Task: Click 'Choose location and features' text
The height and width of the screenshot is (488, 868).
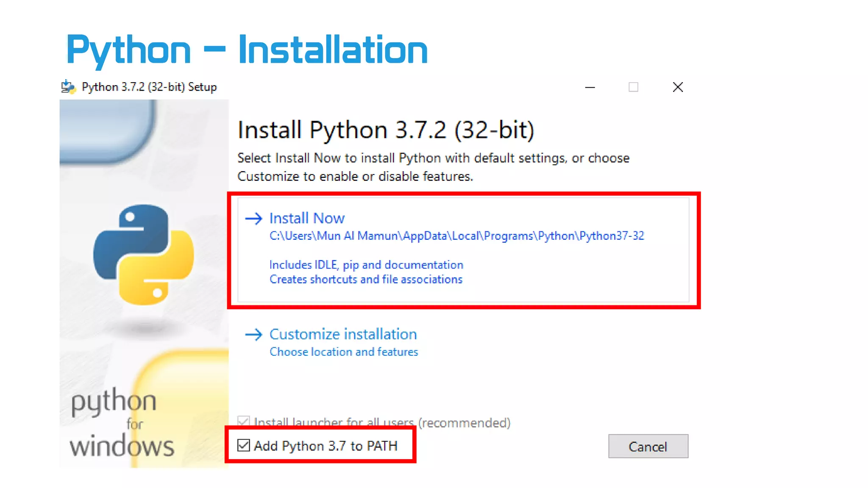Action: point(344,352)
